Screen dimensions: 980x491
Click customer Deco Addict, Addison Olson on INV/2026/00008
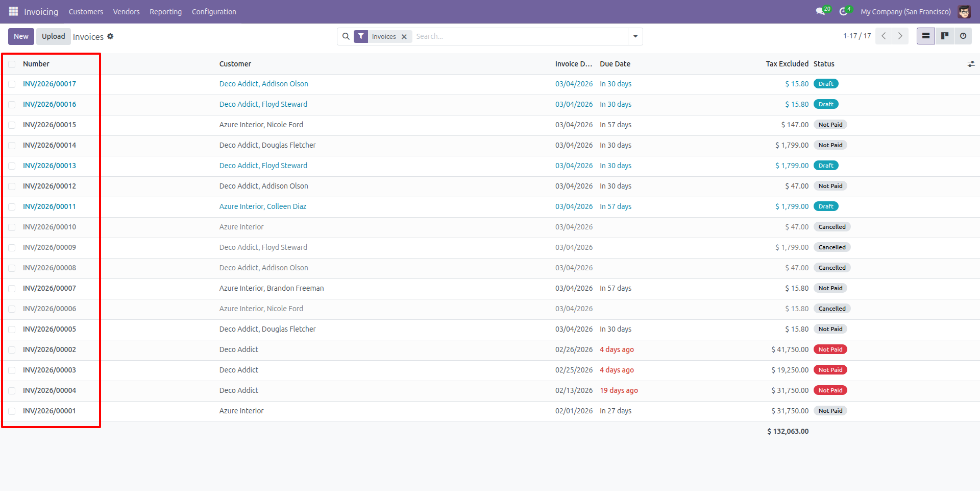point(264,268)
